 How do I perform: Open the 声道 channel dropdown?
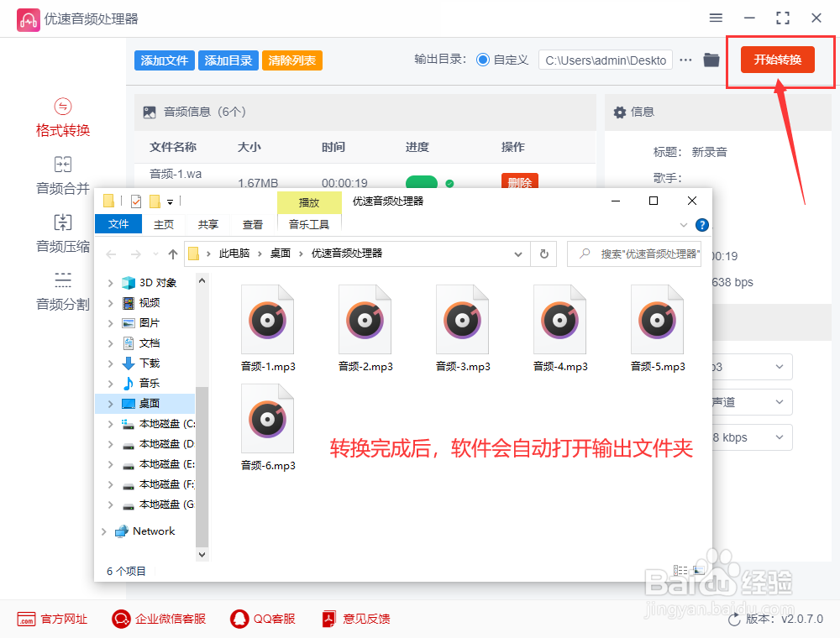click(752, 402)
